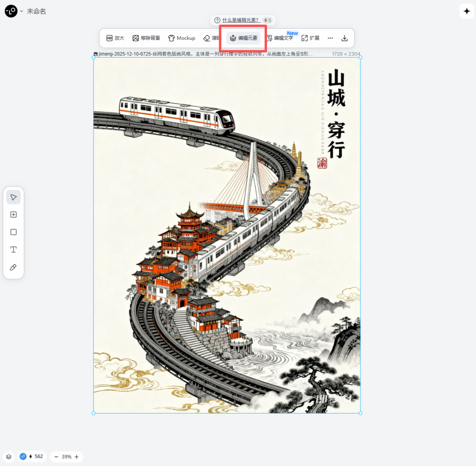Zoom out with the minus button
Image resolution: width=476 pixels, height=466 pixels.
click(56, 457)
